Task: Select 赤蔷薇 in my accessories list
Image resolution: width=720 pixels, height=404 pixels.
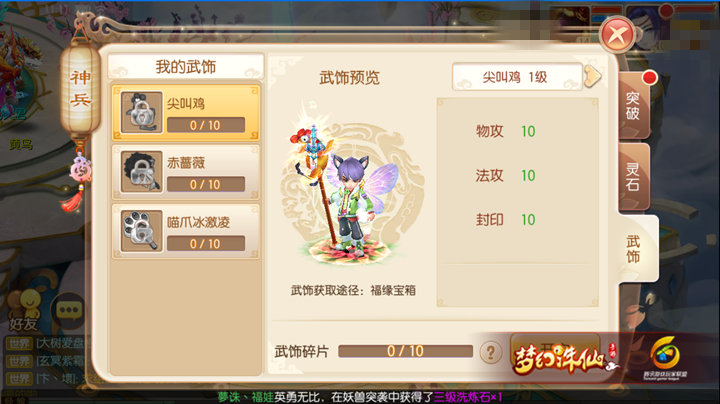Action: point(186,172)
